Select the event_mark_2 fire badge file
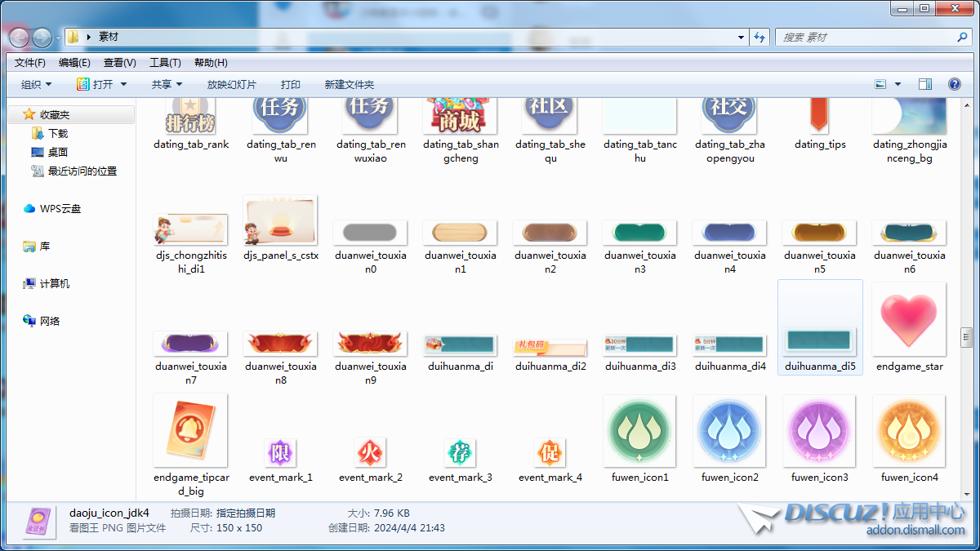 (370, 451)
